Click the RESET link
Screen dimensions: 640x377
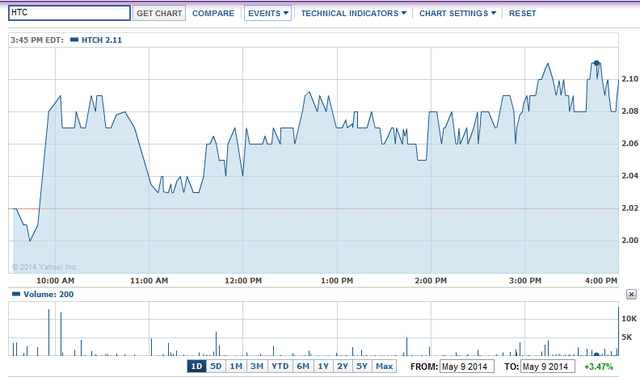(522, 13)
